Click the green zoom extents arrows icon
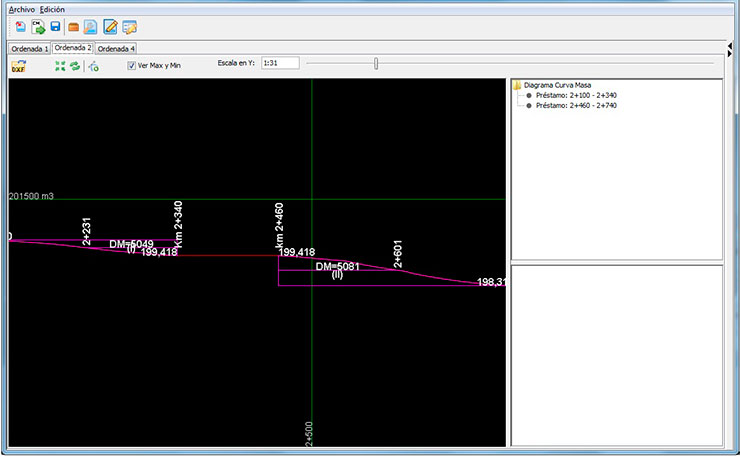The height and width of the screenshot is (457, 740). click(60, 66)
